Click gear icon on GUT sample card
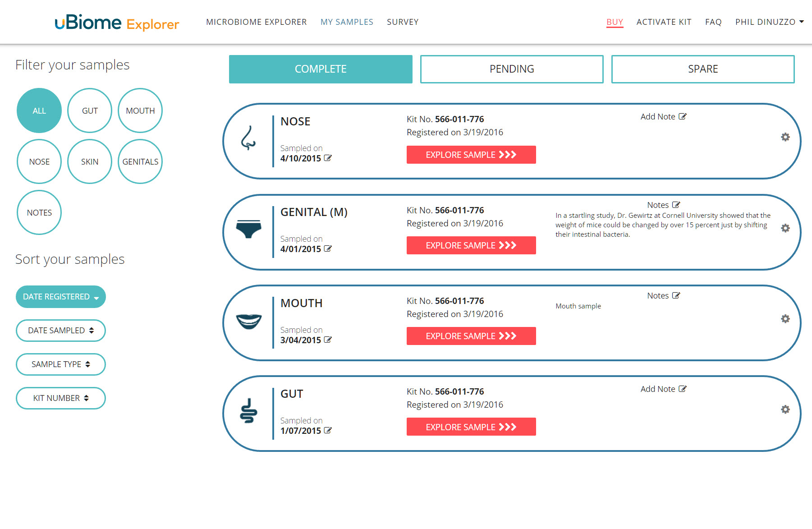 tap(785, 409)
